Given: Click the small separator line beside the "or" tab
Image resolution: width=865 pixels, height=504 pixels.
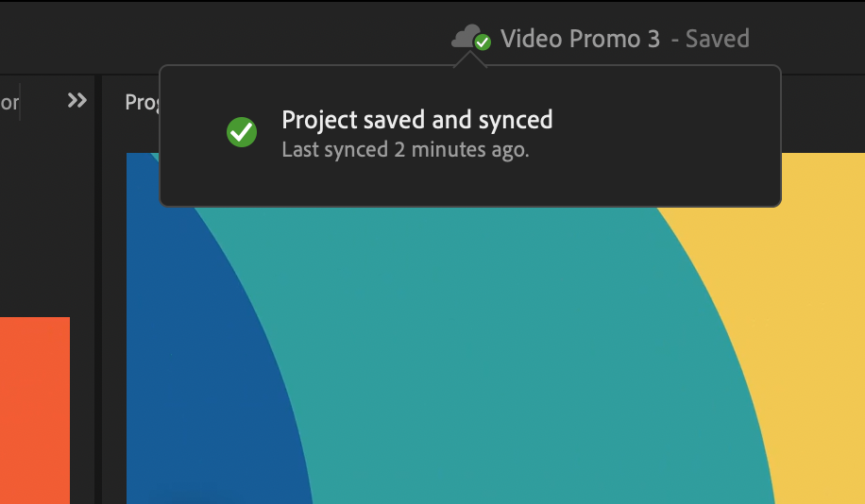Looking at the screenshot, I should (x=20, y=102).
